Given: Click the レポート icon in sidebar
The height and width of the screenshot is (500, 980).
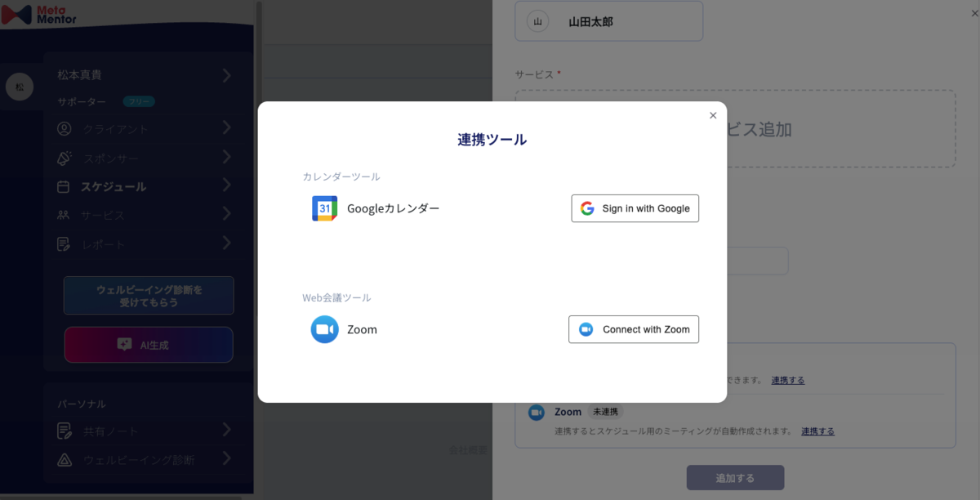Looking at the screenshot, I should pos(64,244).
